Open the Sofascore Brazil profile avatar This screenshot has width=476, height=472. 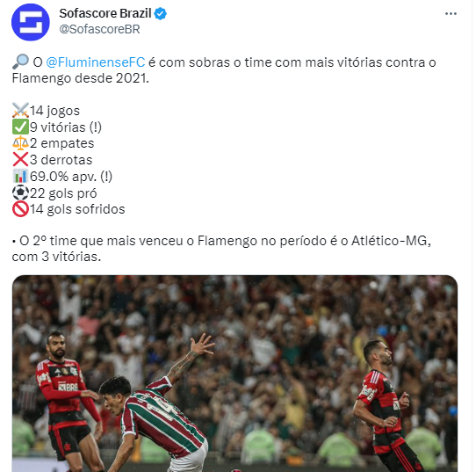(x=31, y=22)
